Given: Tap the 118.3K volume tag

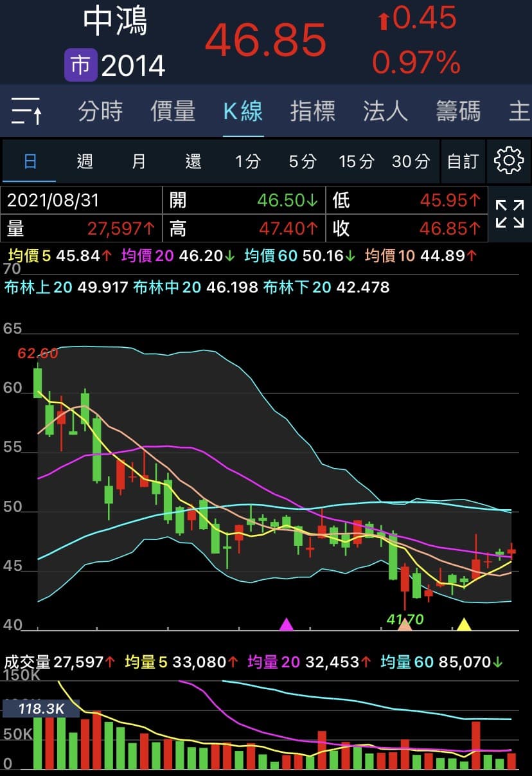Looking at the screenshot, I should tap(41, 708).
